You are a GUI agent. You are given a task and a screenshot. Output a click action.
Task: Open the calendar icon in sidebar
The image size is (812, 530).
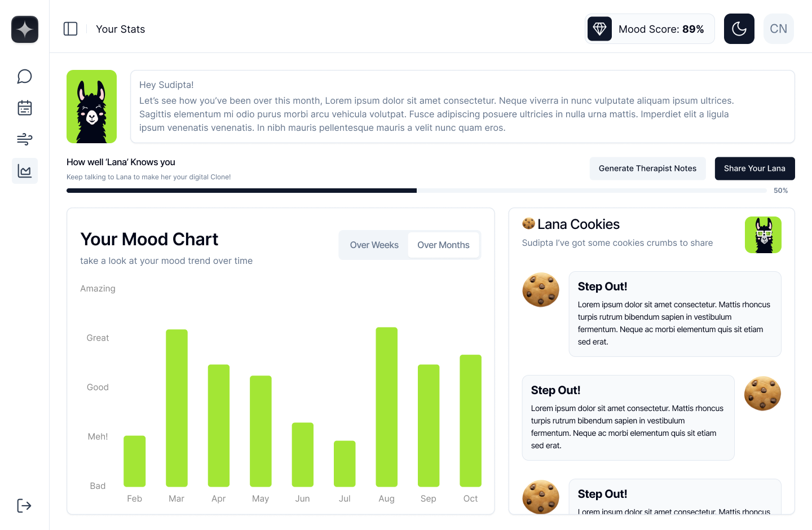pos(24,108)
